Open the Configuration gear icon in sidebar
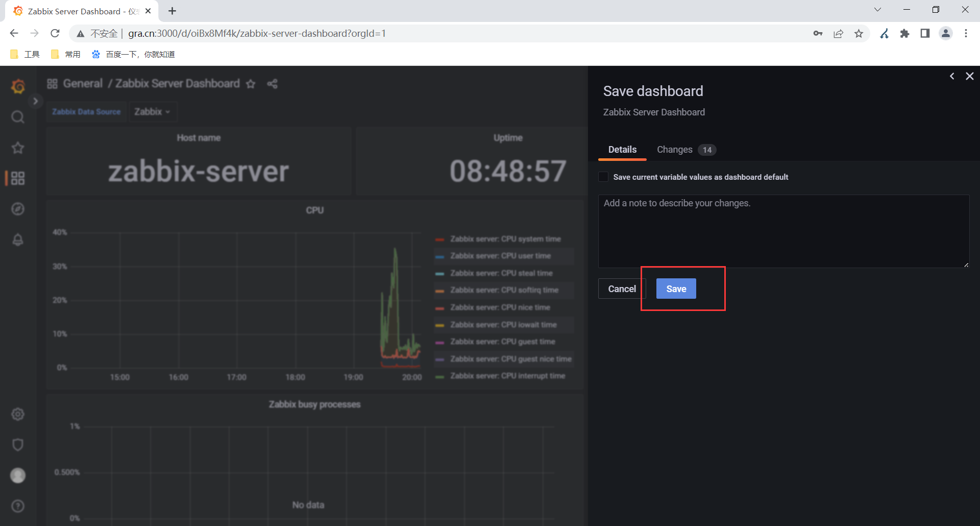This screenshot has width=980, height=526. pos(18,414)
